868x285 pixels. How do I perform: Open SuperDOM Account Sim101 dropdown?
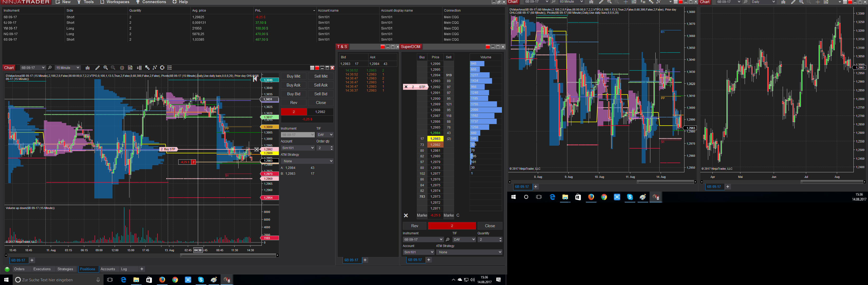click(418, 252)
